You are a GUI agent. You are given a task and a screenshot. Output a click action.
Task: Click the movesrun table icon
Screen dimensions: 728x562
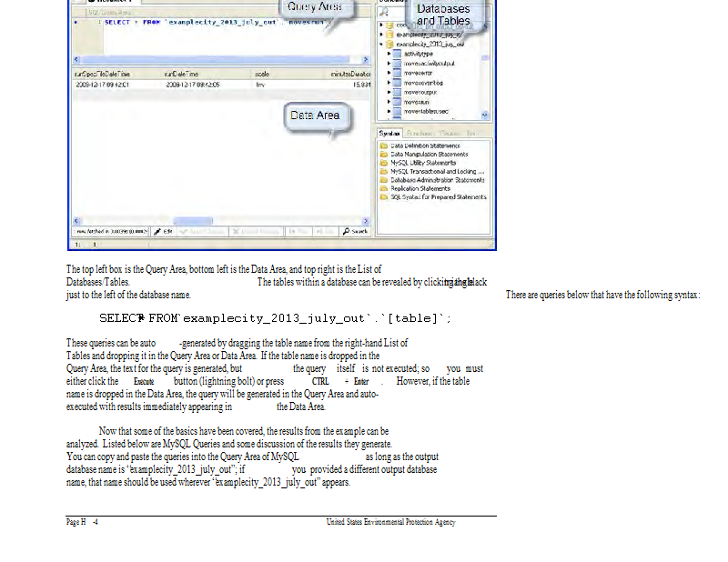[397, 102]
